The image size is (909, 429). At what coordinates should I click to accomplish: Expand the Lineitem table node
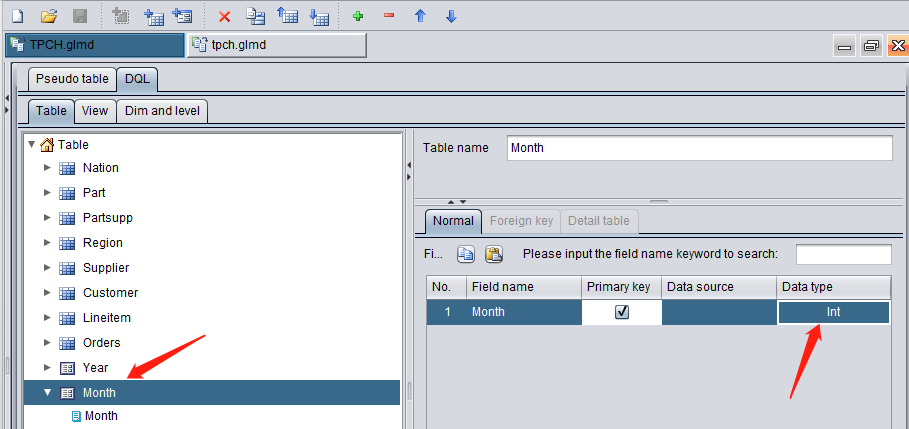[x=48, y=317]
